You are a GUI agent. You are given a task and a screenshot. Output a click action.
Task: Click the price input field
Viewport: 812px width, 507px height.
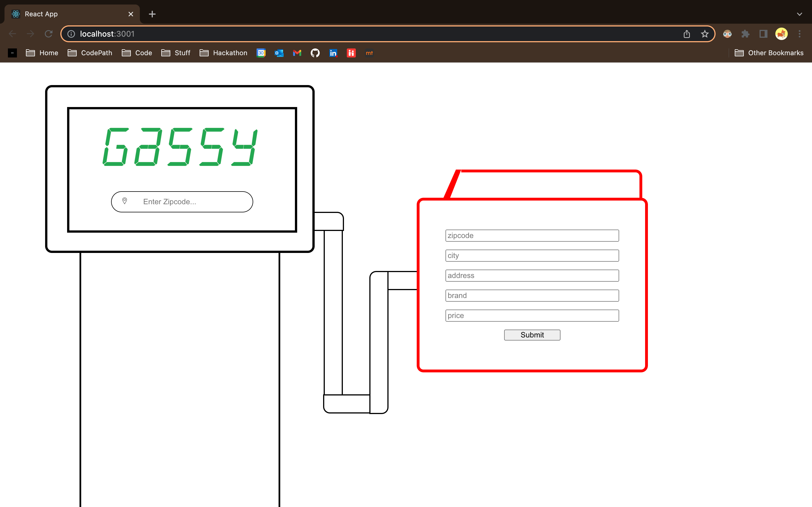coord(532,315)
